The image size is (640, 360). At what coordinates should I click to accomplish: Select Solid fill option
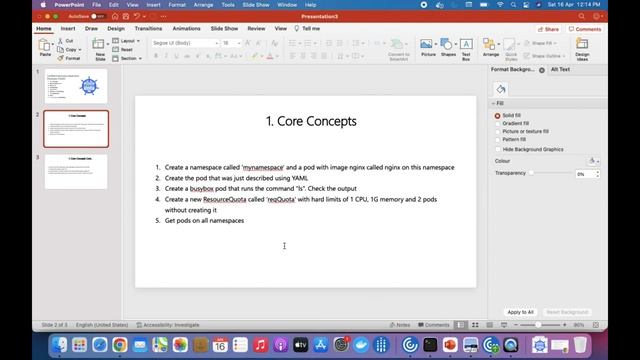pyautogui.click(x=497, y=116)
